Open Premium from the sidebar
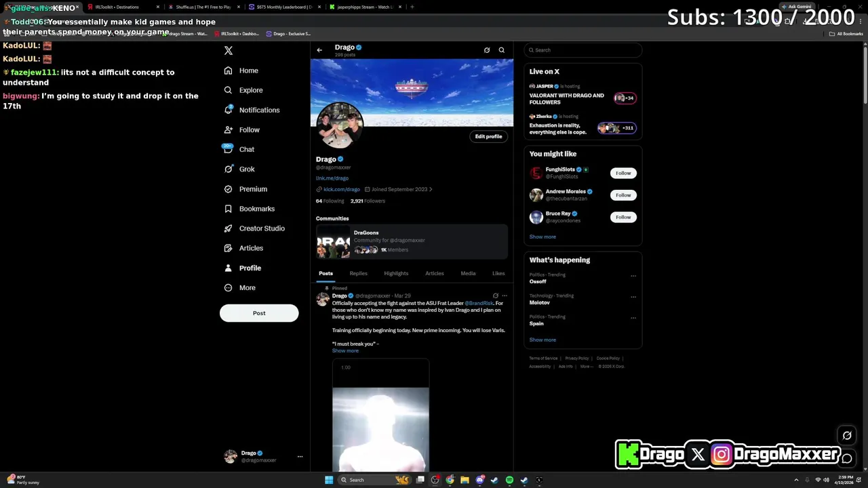868x488 pixels. coord(245,189)
